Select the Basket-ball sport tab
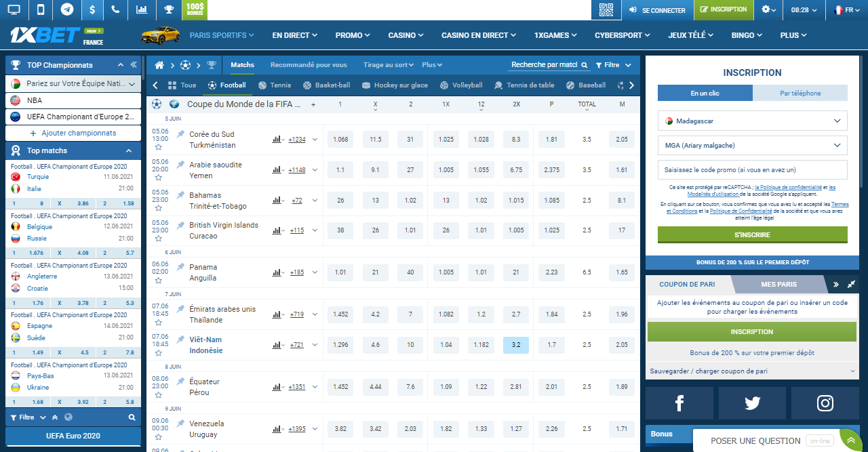The width and height of the screenshot is (868, 452). [327, 85]
